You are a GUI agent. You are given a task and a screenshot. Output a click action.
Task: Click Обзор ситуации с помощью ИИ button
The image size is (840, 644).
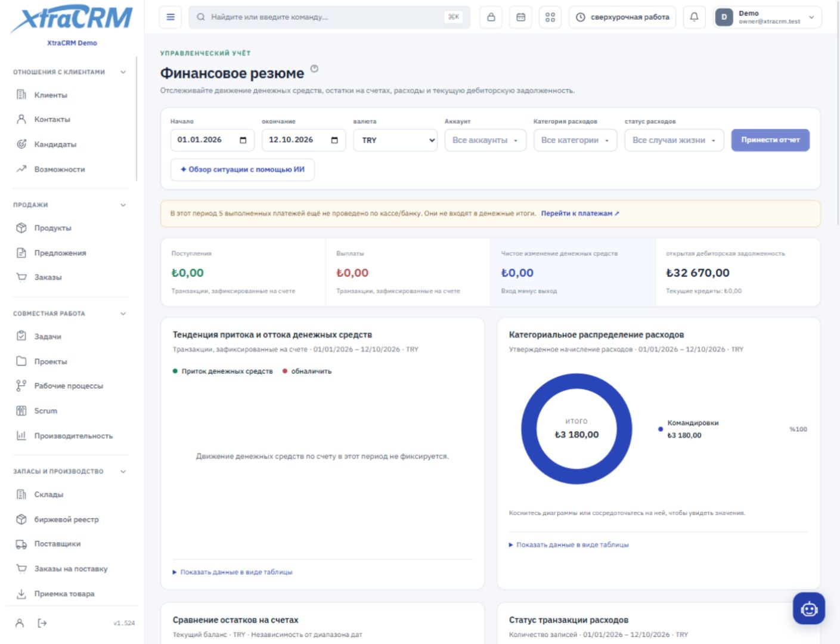coord(243,170)
